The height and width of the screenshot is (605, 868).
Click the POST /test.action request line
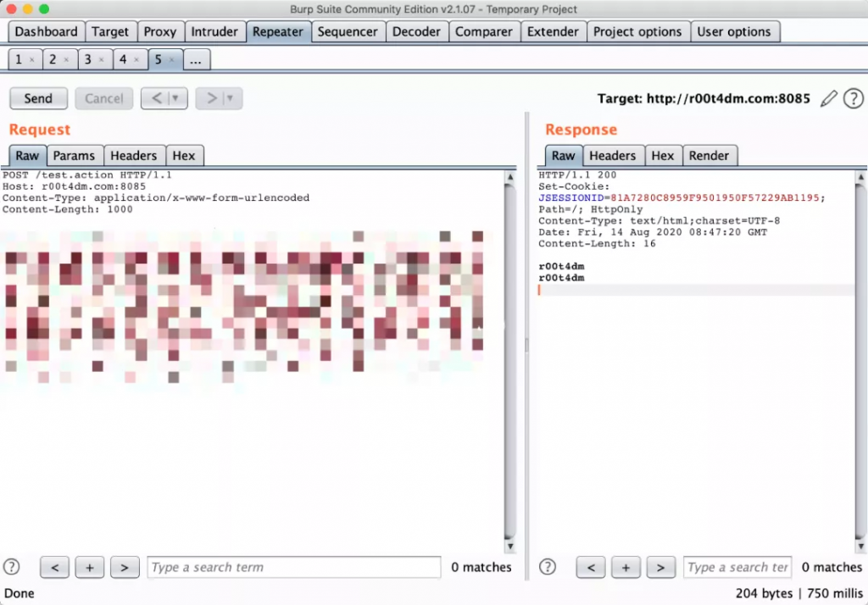click(x=87, y=175)
